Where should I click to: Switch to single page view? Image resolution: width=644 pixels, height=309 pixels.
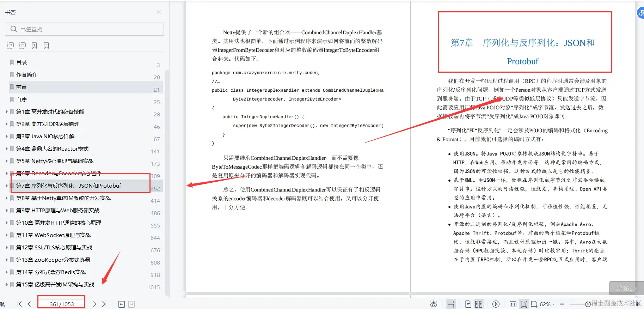click(x=468, y=304)
